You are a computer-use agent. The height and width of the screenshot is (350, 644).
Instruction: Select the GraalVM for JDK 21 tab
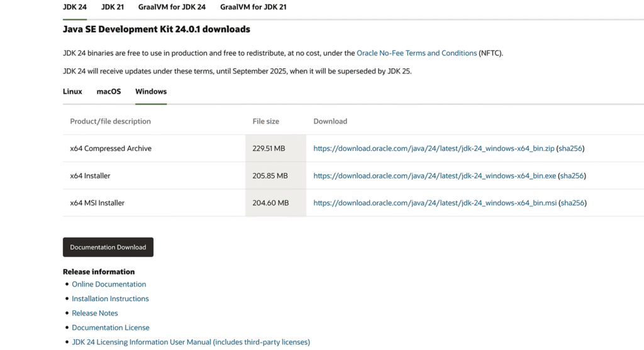click(x=253, y=7)
